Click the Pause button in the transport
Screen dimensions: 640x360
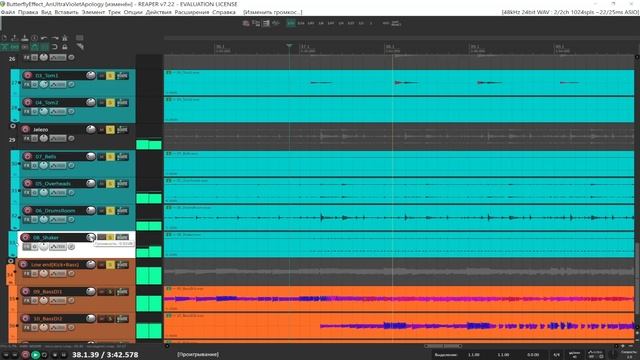click(64, 355)
